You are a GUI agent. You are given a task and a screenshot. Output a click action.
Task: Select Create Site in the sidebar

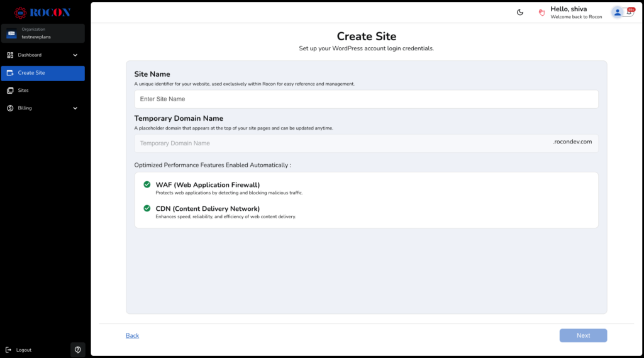(x=43, y=73)
